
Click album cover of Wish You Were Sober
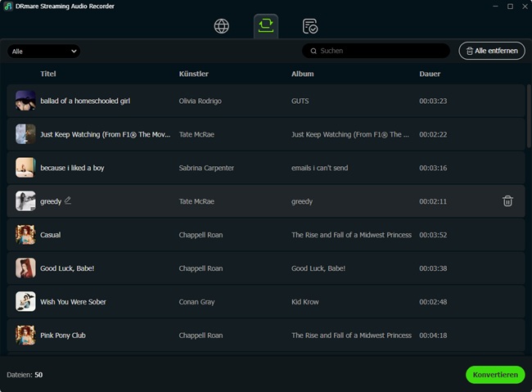coord(25,301)
